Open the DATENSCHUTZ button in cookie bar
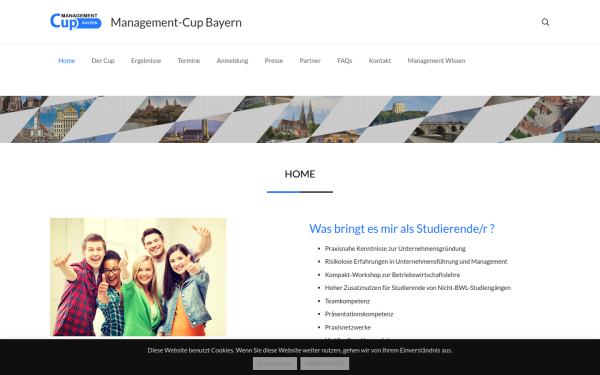 324,364
